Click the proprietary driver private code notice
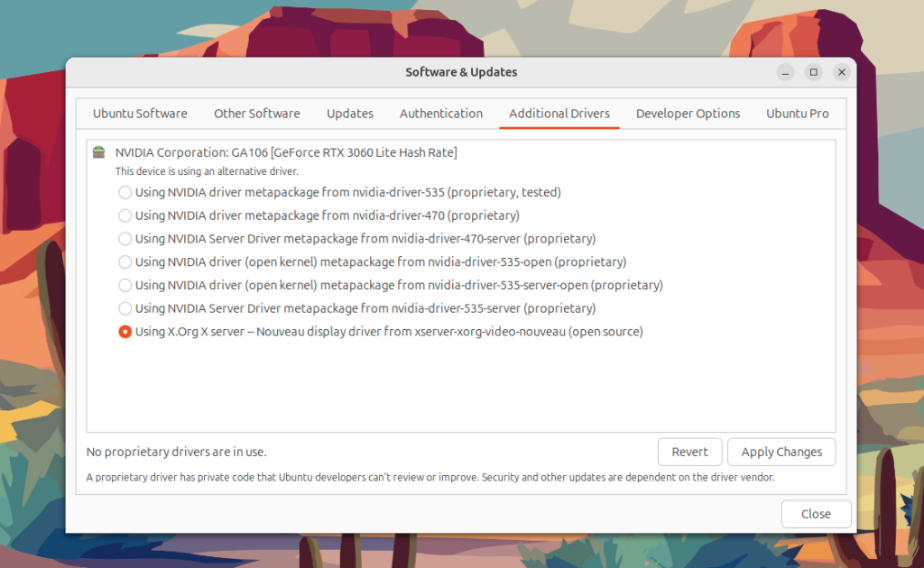The image size is (924, 568). click(430, 477)
